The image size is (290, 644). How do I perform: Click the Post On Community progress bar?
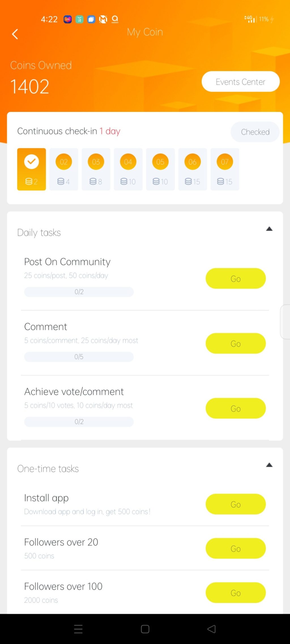(79, 292)
